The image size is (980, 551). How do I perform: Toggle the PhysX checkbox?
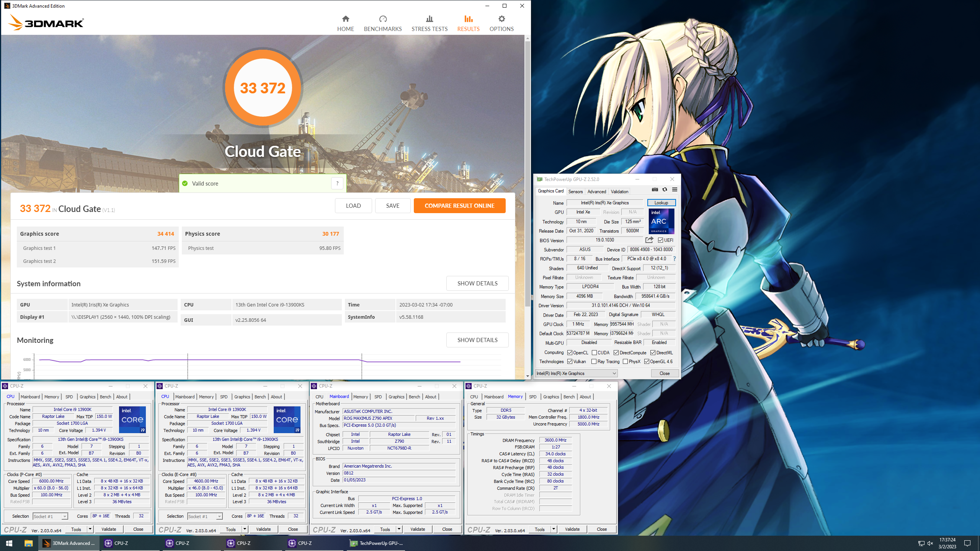coord(625,361)
